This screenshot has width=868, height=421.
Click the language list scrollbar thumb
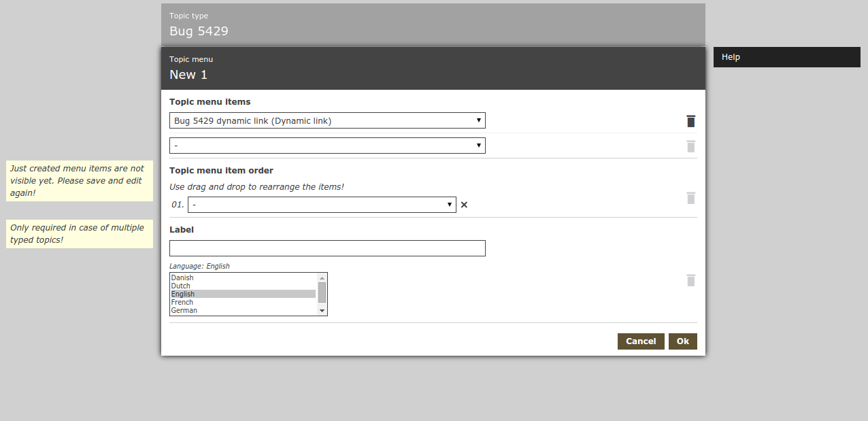click(x=322, y=292)
